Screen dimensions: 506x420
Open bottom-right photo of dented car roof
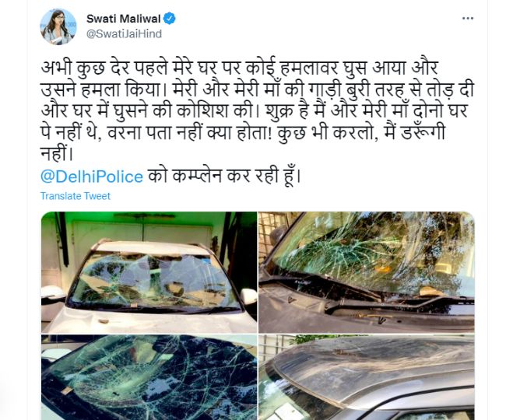[367, 377]
